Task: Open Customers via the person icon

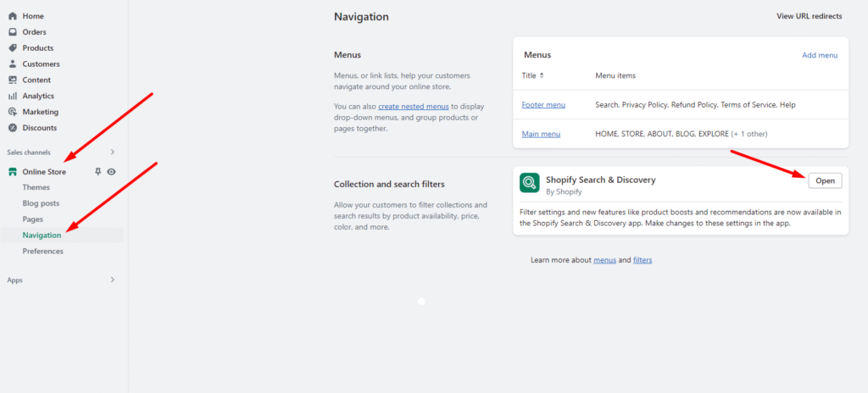Action: pyautogui.click(x=13, y=64)
